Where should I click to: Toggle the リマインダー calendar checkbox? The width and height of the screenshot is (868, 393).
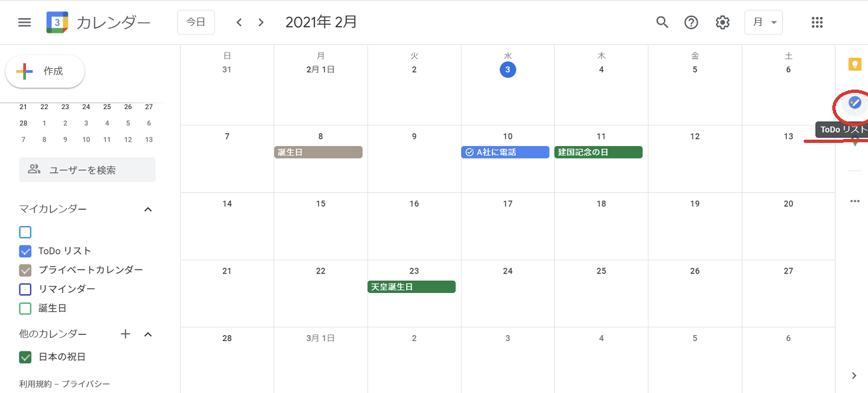(25, 289)
